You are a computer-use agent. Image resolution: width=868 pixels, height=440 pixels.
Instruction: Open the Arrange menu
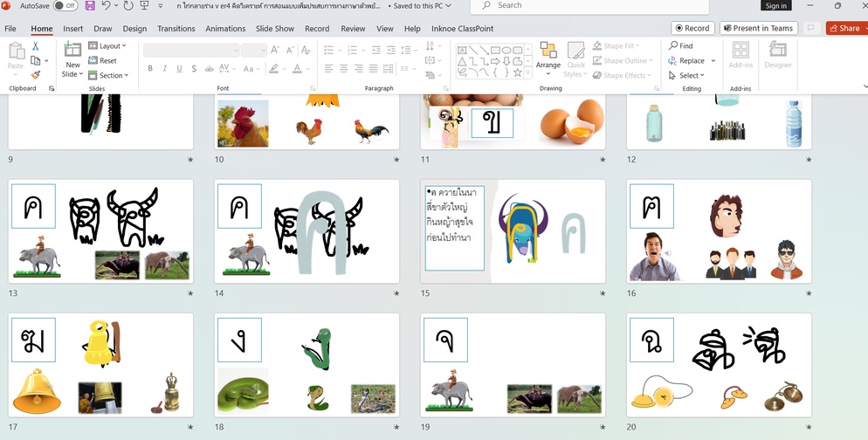point(548,59)
